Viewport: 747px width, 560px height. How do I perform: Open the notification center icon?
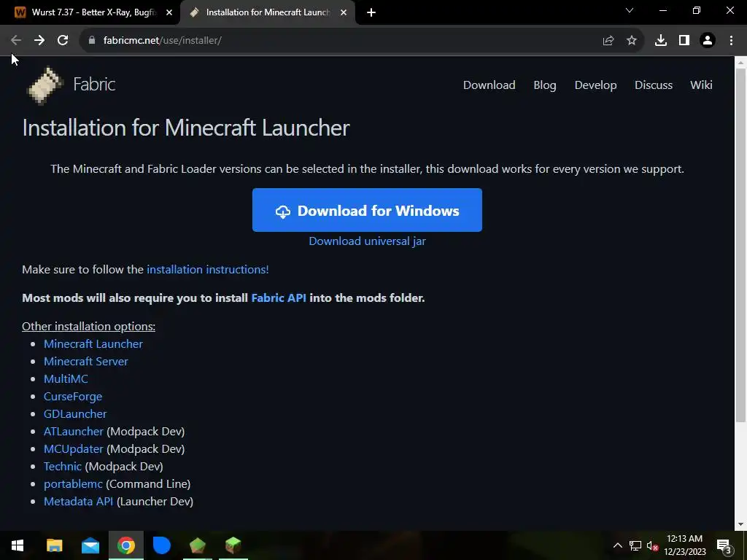click(x=724, y=545)
